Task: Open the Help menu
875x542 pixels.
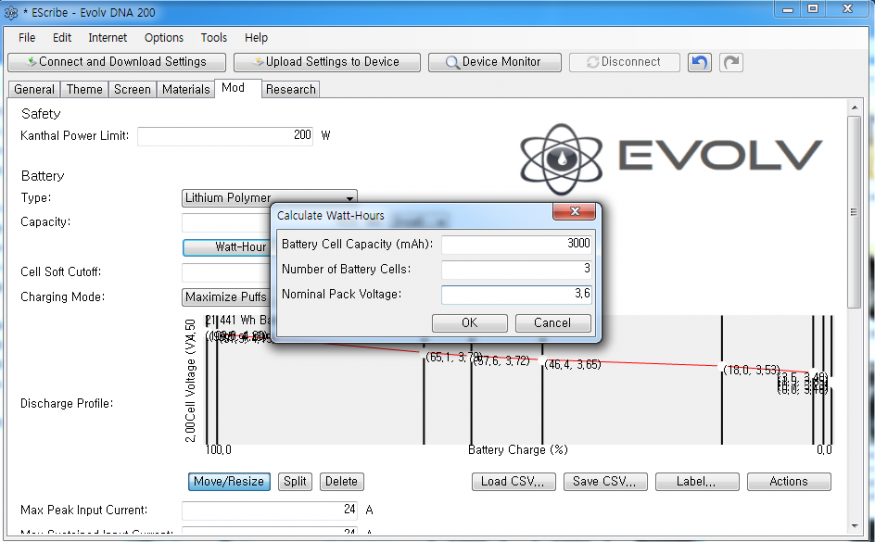Action: [256, 37]
